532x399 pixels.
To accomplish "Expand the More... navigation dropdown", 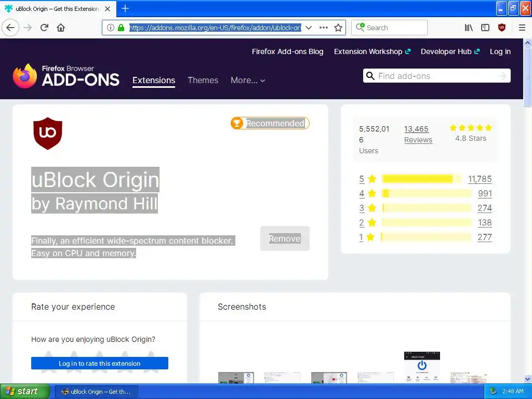I will 248,81.
